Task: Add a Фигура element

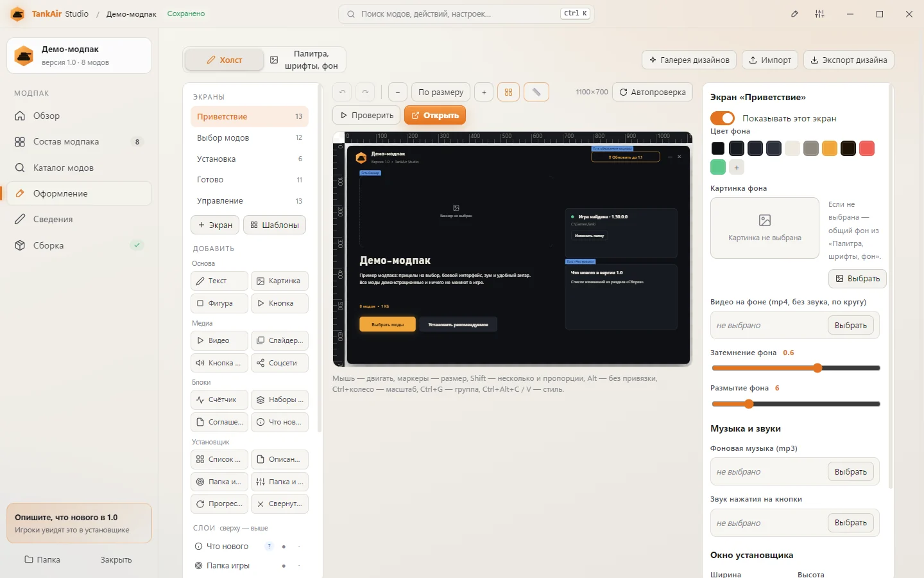Action: (x=219, y=303)
